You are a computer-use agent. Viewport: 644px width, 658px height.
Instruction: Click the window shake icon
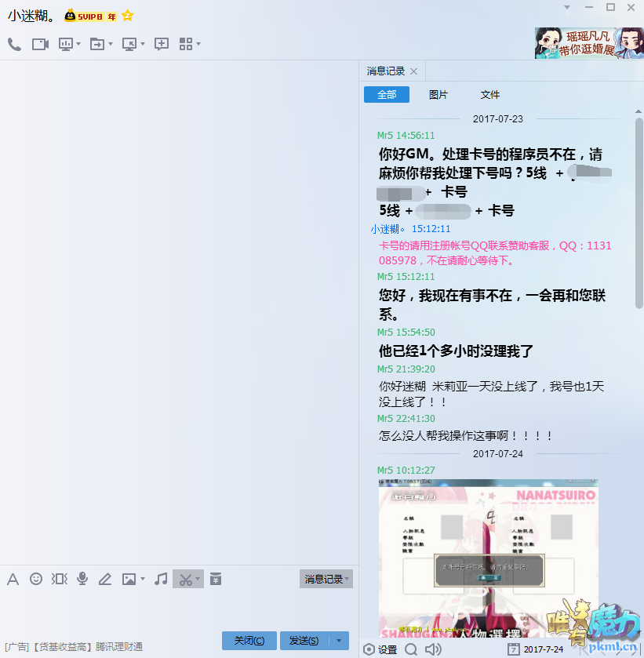point(60,579)
